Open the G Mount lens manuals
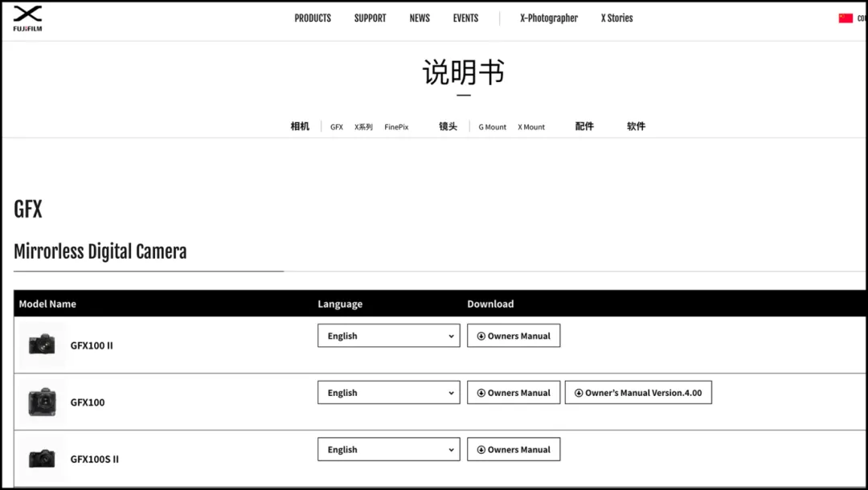868x490 pixels. [492, 127]
